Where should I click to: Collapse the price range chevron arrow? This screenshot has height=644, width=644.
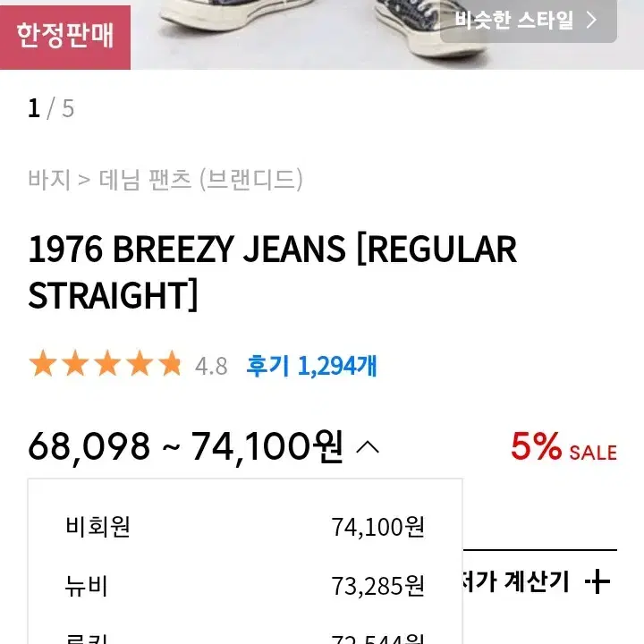tap(368, 447)
